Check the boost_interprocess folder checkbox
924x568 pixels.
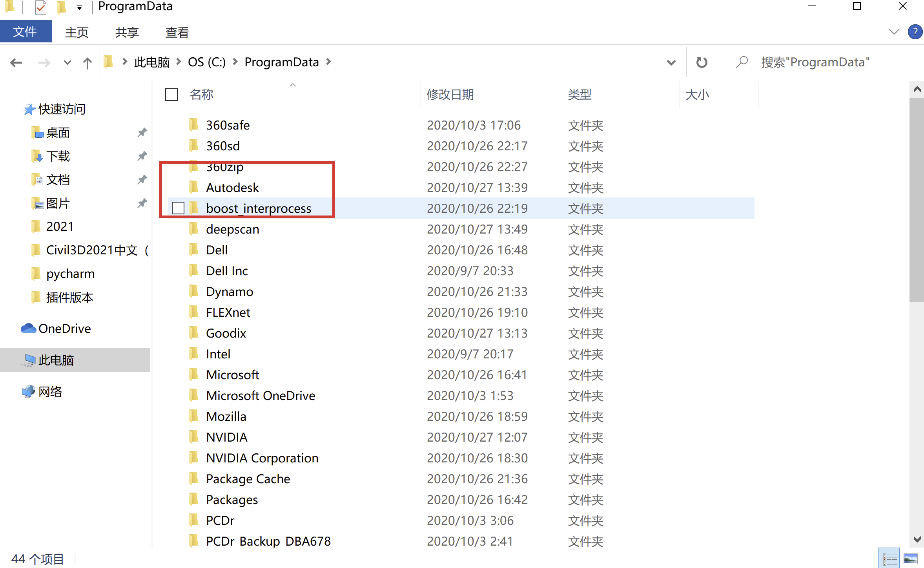click(x=178, y=208)
